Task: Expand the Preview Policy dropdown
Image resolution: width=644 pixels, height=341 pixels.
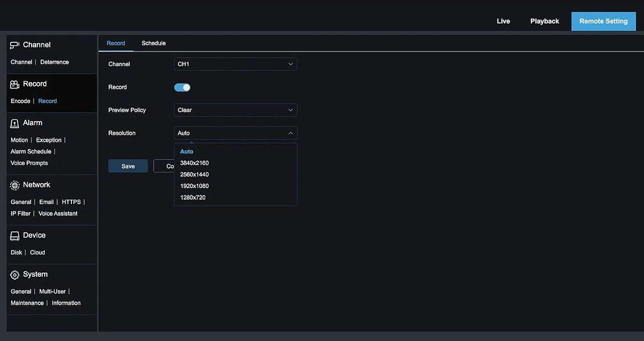Action: coord(235,110)
